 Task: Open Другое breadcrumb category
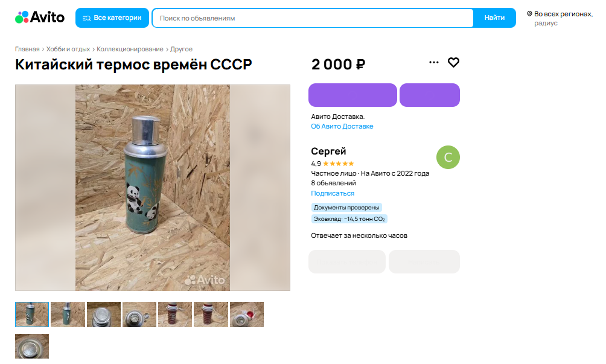[x=181, y=49]
